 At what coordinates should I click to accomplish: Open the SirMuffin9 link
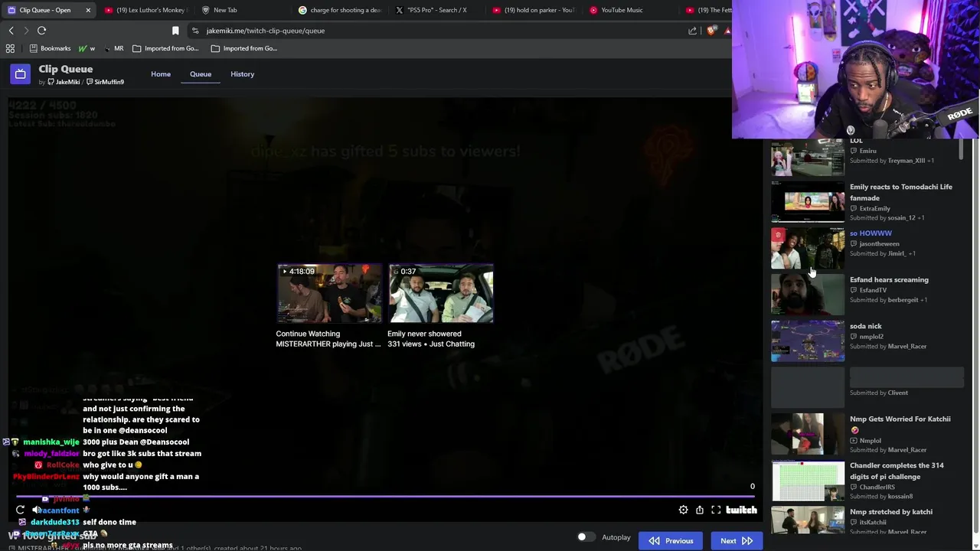[105, 82]
